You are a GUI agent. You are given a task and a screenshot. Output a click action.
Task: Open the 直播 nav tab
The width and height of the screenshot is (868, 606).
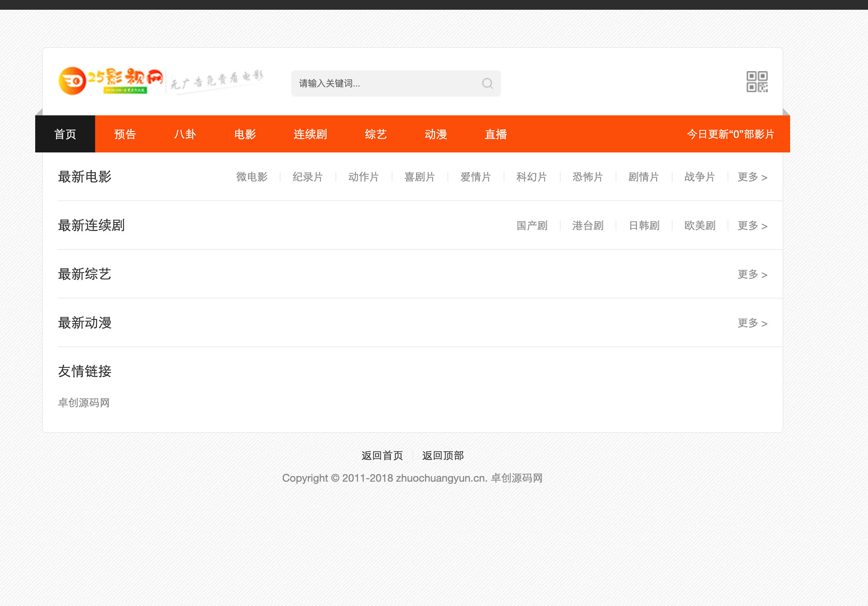tap(496, 134)
